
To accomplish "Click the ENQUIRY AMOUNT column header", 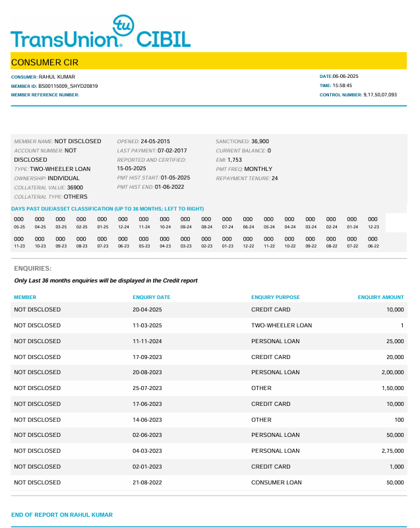I will click(380, 297).
